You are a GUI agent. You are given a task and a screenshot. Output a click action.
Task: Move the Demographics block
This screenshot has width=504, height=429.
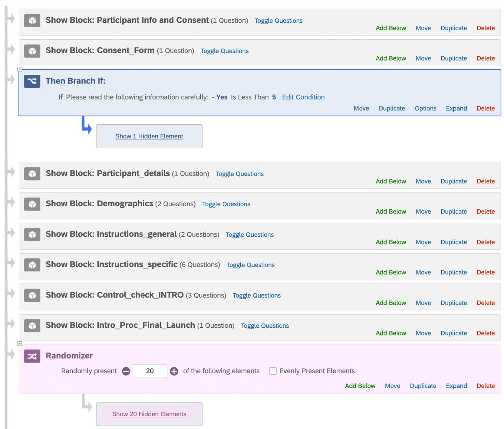pos(423,211)
